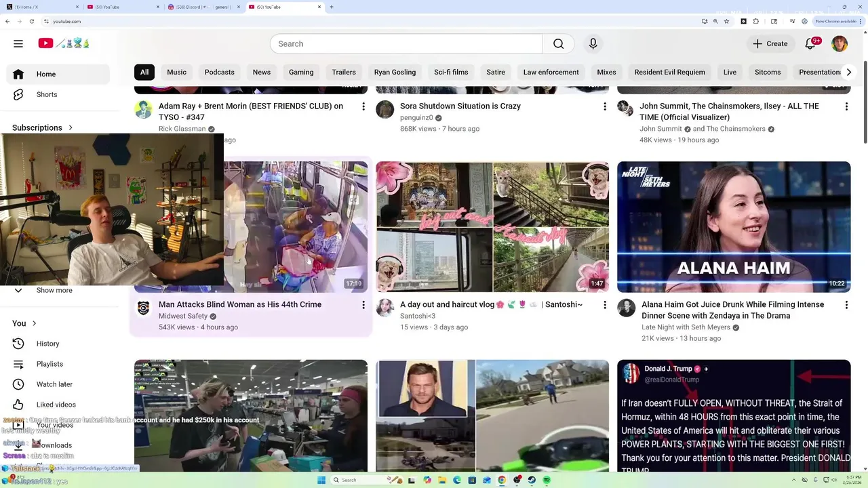868x488 pixels.
Task: Click Alana Haim video thumbnail
Action: coord(734,227)
